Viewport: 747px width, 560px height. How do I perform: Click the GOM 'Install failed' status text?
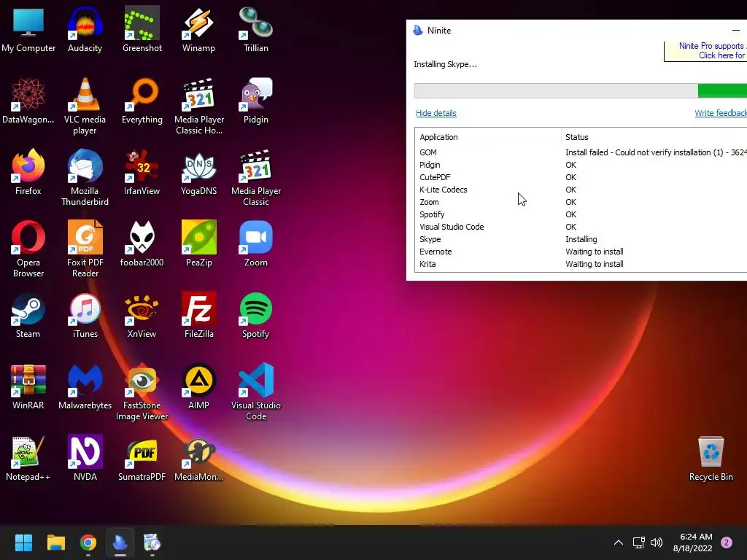coord(656,152)
